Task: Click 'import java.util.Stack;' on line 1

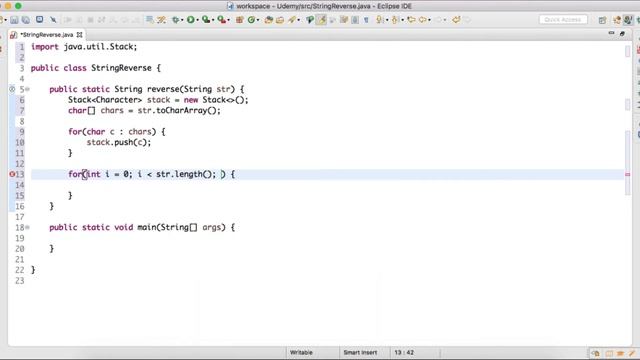Action: [x=84, y=47]
